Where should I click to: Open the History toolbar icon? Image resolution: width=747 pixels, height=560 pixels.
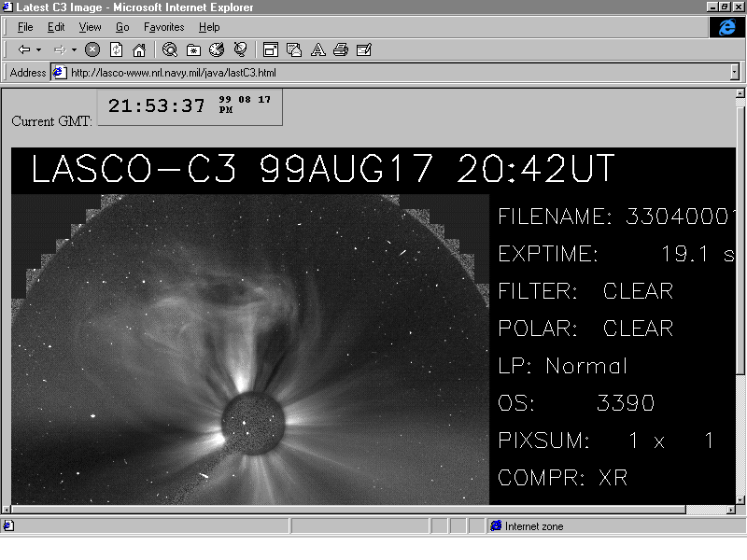217,49
